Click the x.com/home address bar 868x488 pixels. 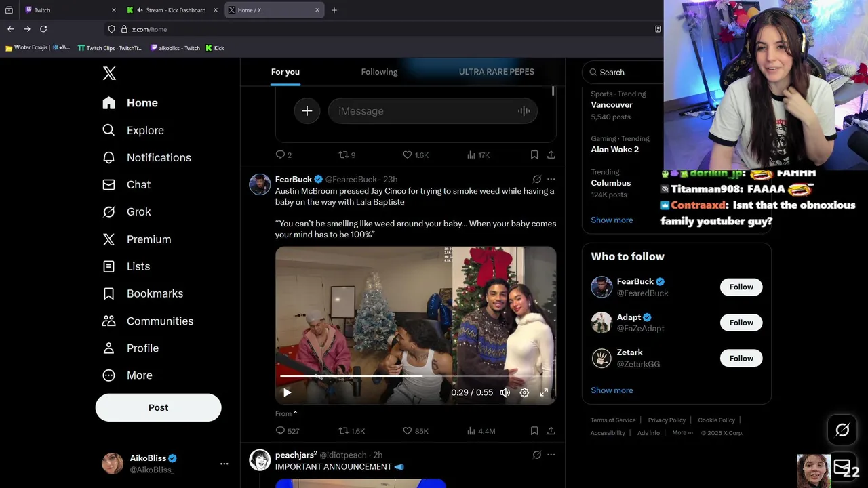(387, 29)
